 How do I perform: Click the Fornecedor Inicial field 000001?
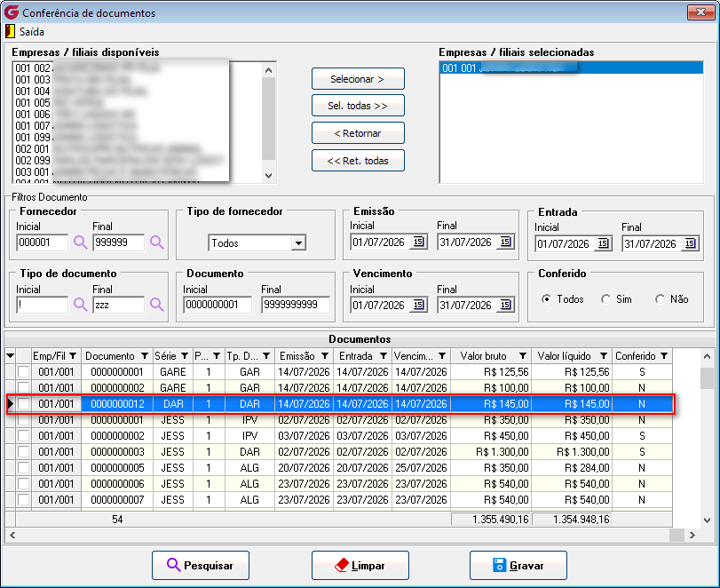click(43, 242)
